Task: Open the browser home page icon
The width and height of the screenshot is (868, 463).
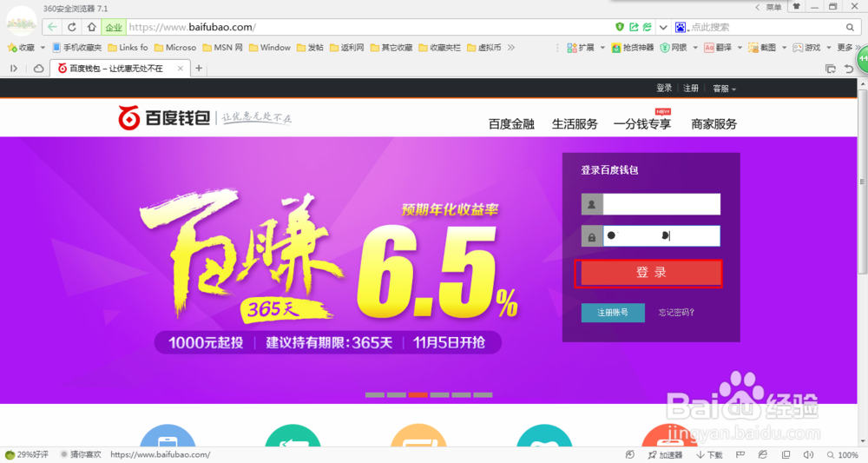Action: [92, 27]
